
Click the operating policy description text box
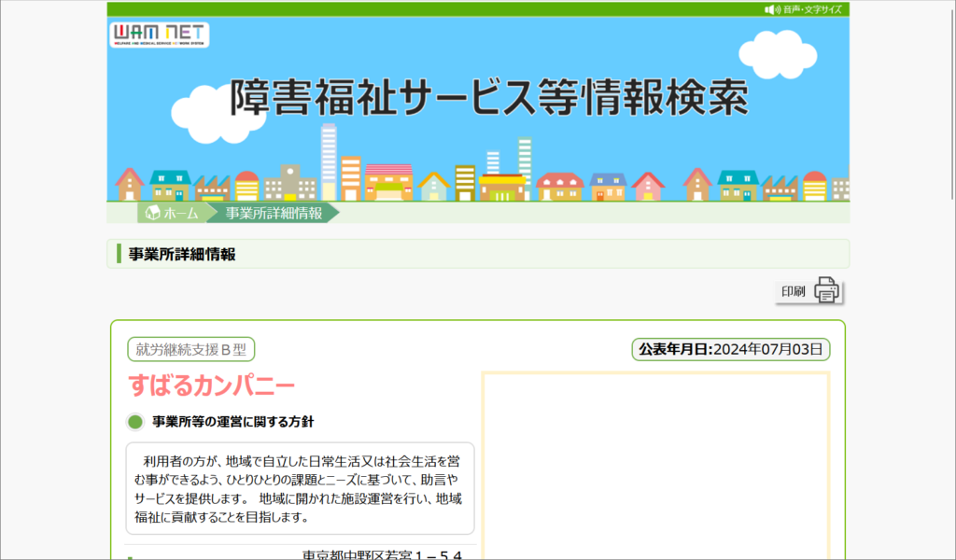click(x=300, y=488)
